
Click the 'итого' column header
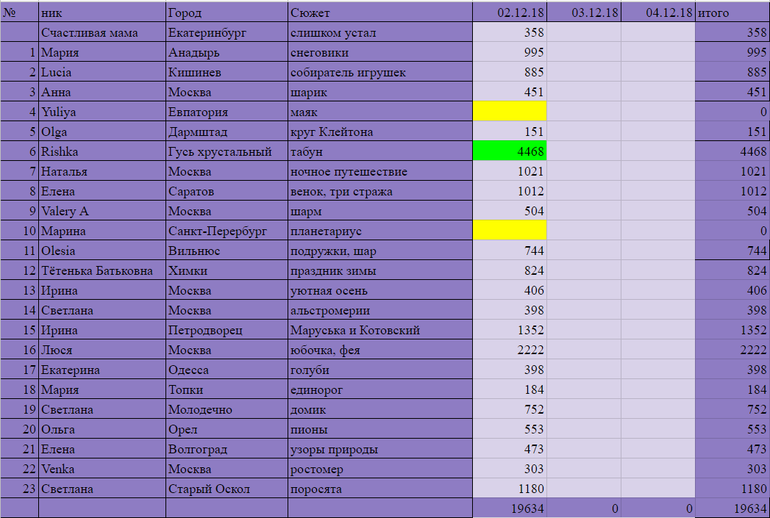point(732,13)
